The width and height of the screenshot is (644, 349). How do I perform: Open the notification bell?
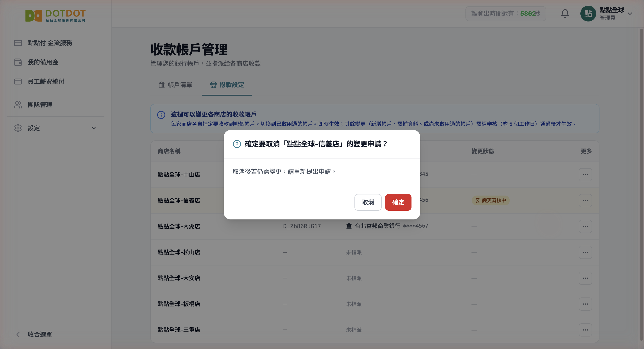pyautogui.click(x=565, y=14)
